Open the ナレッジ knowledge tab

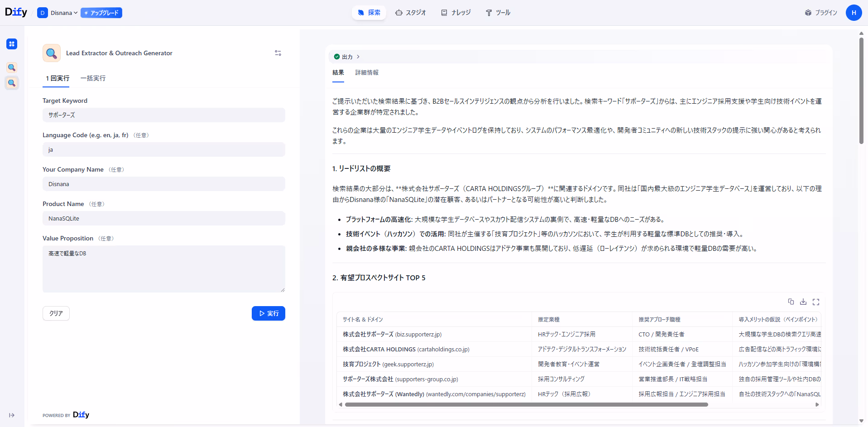456,13
